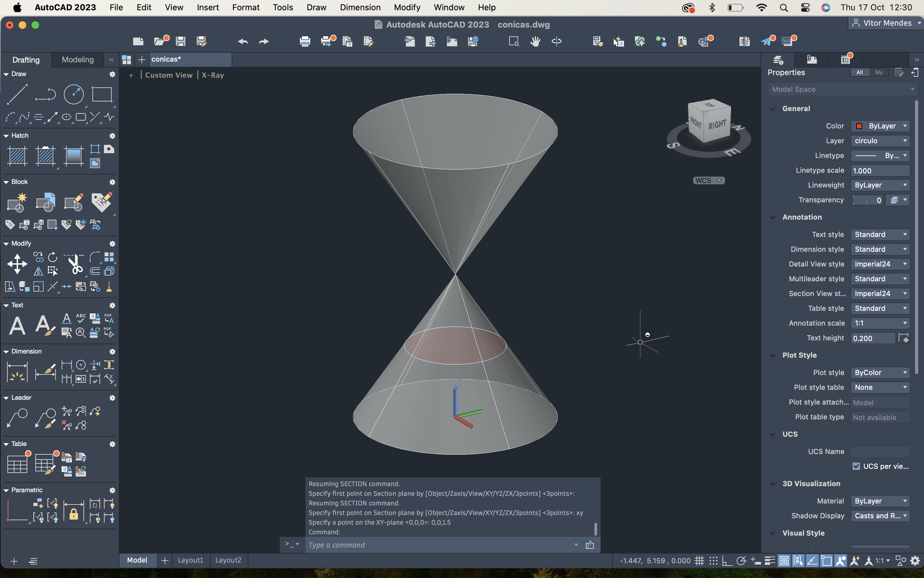Open the Dimension menu in menu bar
The width and height of the screenshot is (924, 578).
pos(360,7)
